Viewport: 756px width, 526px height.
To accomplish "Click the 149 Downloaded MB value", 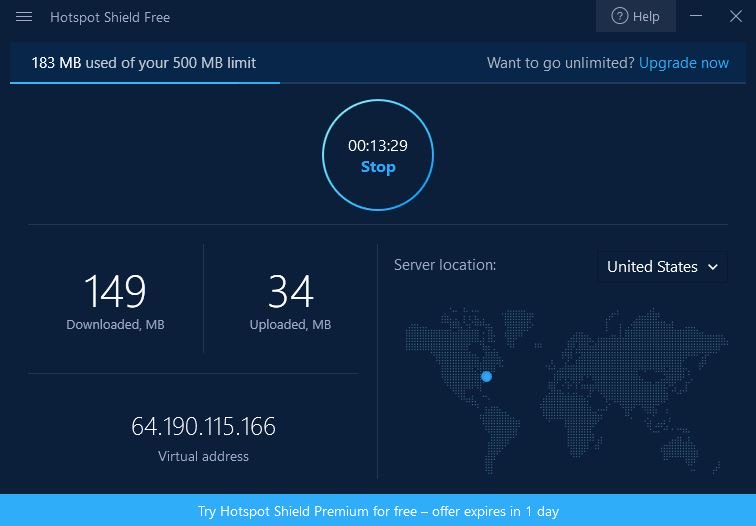I will point(115,291).
